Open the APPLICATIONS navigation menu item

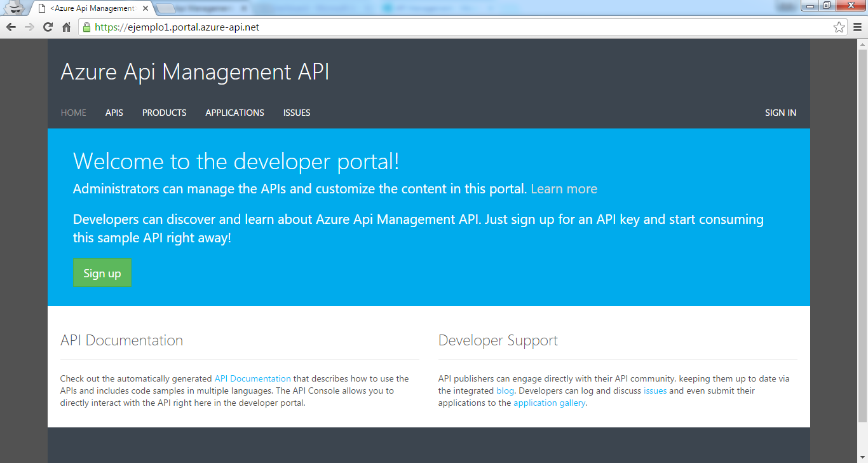click(x=234, y=113)
